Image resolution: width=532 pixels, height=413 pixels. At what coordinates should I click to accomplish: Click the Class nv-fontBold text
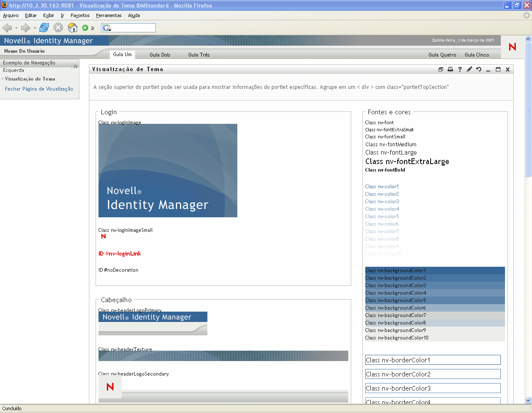coord(385,170)
